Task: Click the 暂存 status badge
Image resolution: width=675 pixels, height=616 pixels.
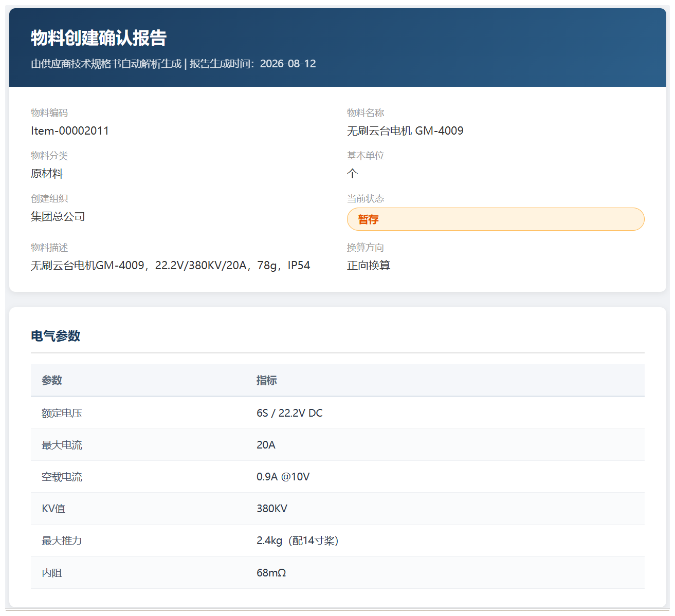Action: (x=496, y=219)
